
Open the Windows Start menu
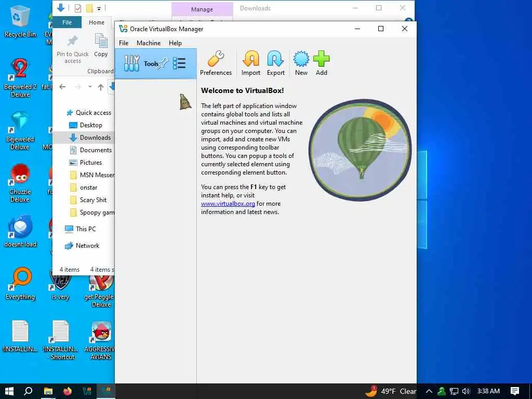pos(9,391)
